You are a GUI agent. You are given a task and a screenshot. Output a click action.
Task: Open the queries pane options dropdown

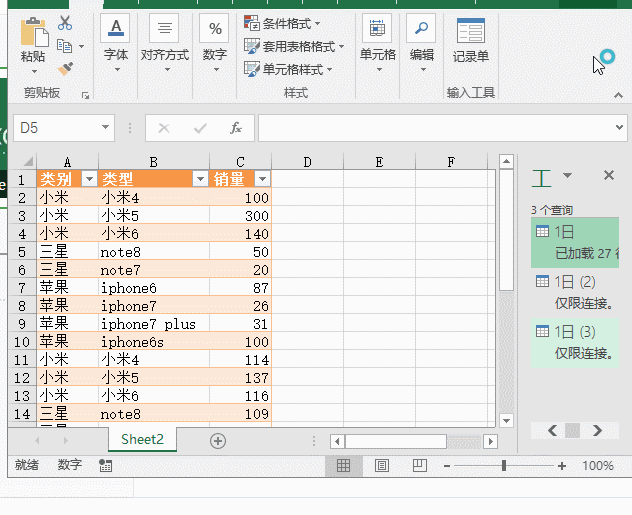[568, 175]
